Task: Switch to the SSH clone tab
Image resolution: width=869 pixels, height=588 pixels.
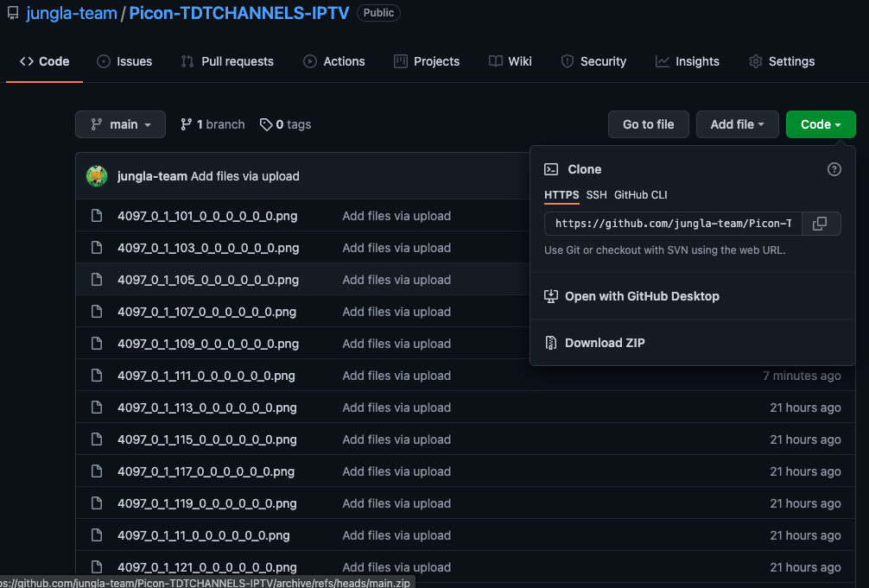Action: [596, 195]
